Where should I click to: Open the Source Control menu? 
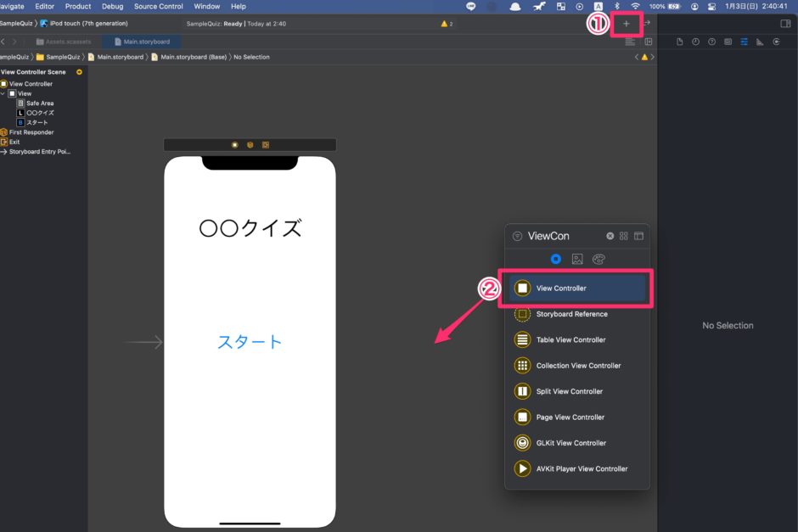pyautogui.click(x=158, y=6)
